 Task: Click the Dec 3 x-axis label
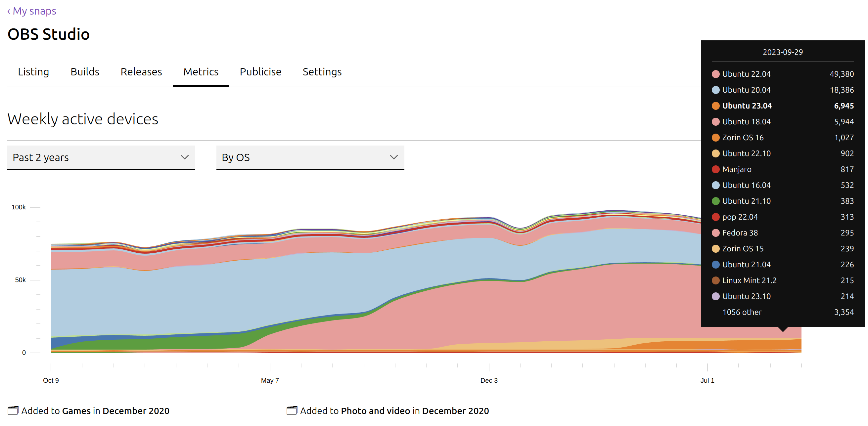coord(489,380)
